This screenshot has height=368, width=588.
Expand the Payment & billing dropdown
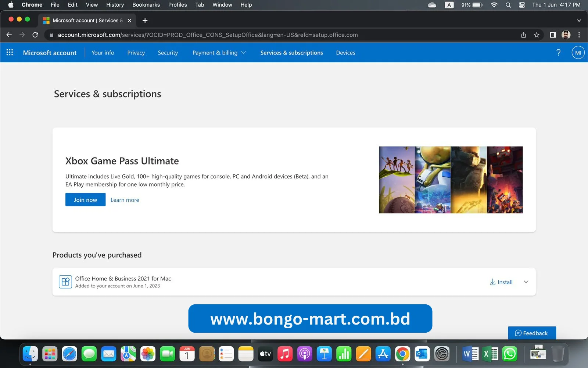tap(218, 52)
